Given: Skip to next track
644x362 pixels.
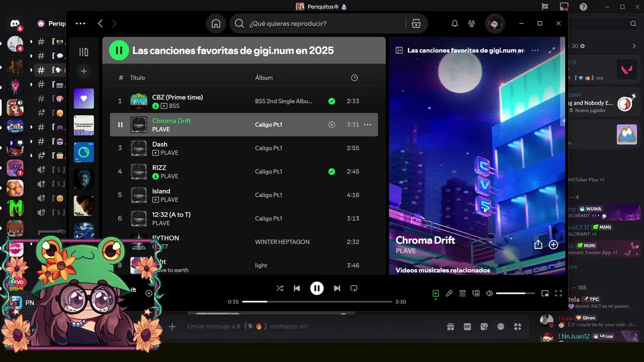Looking at the screenshot, I should (337, 288).
